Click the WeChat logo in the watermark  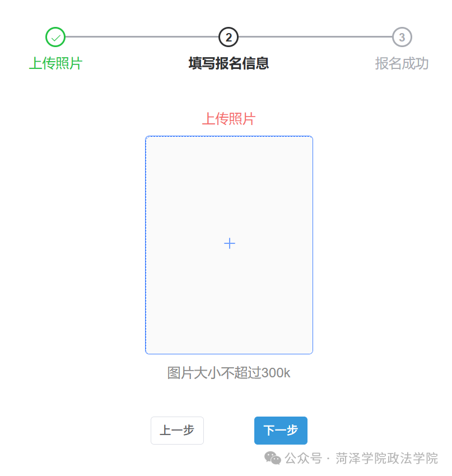[272, 458]
